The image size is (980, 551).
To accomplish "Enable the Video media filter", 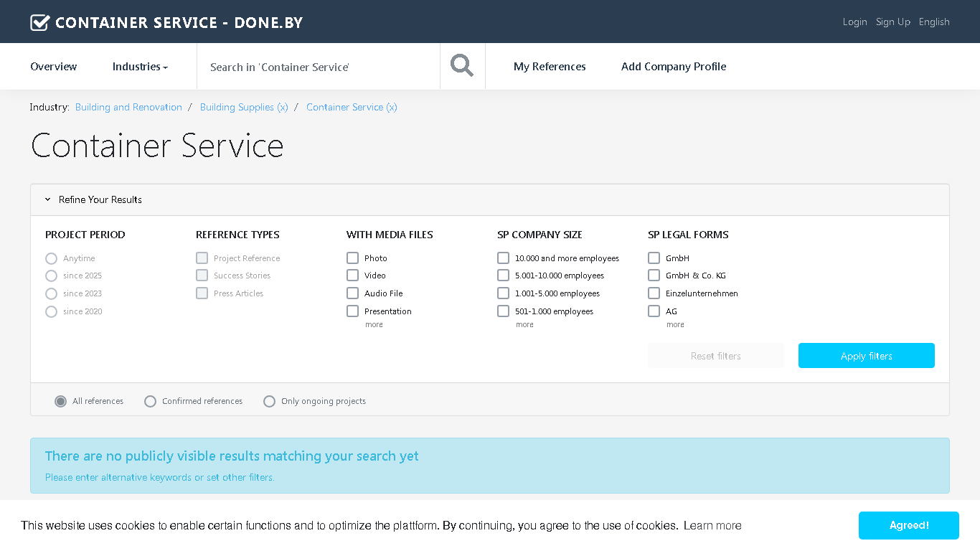I will coord(352,275).
